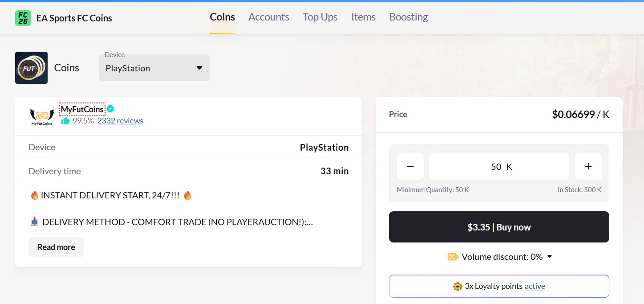Click the verified checkmark badge beside MyFutCoins

109,108
